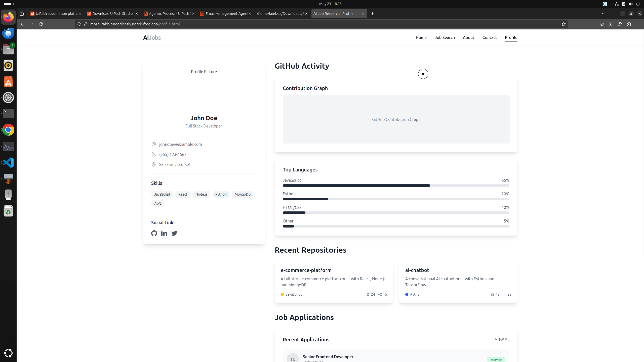The image size is (644, 362).
Task: Expand the list all tabs chevron
Action: click(x=603, y=14)
